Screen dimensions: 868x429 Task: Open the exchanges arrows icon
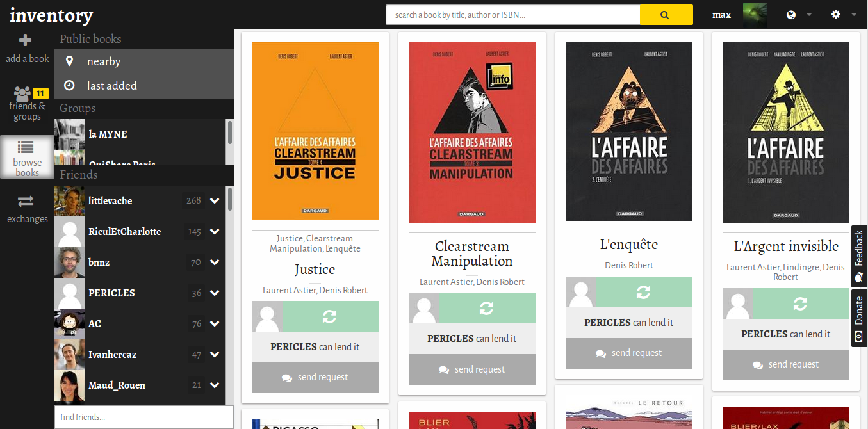click(26, 202)
